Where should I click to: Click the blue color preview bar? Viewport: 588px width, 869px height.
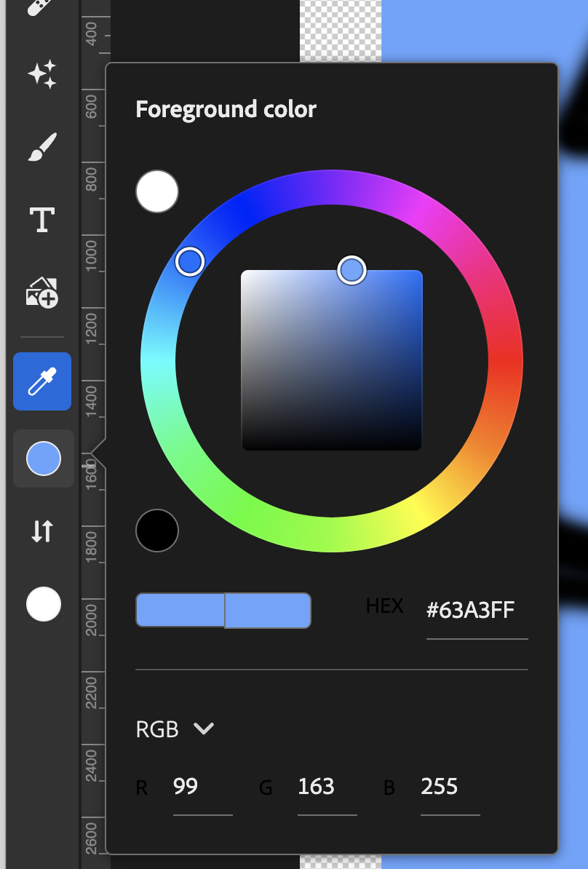(223, 610)
